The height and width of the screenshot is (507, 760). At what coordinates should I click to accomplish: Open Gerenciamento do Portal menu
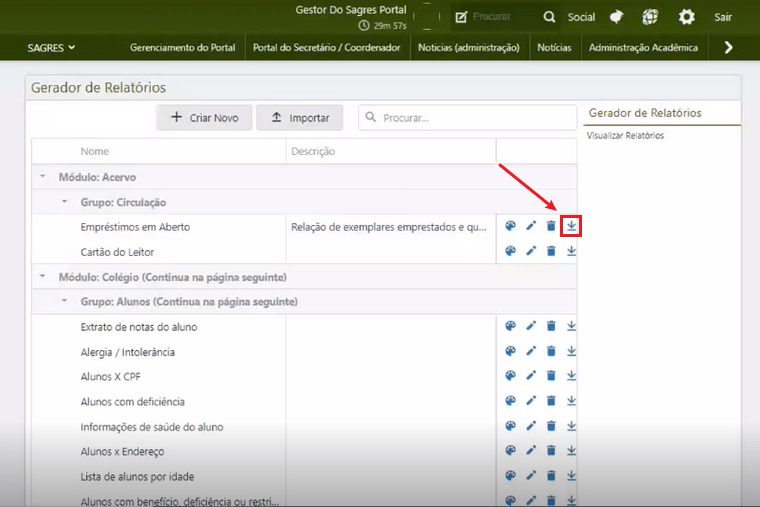pyautogui.click(x=183, y=48)
